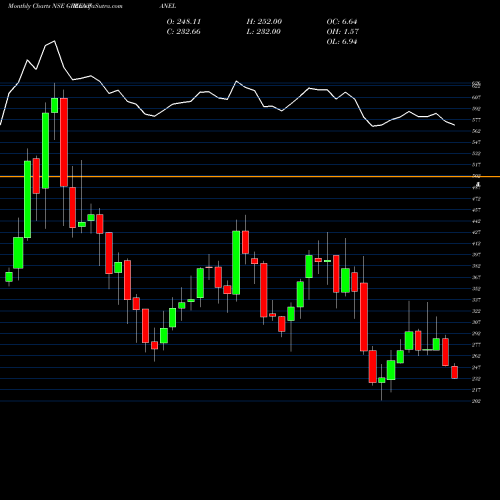The image size is (500, 500).
Task: Click the ANEL symbol text in header
Action: [x=168, y=6]
